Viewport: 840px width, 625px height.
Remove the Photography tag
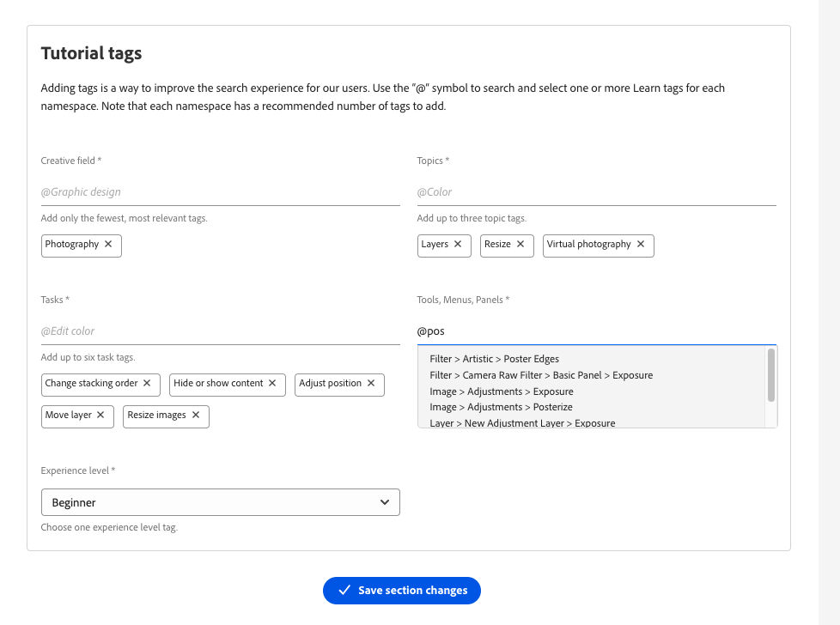click(108, 245)
